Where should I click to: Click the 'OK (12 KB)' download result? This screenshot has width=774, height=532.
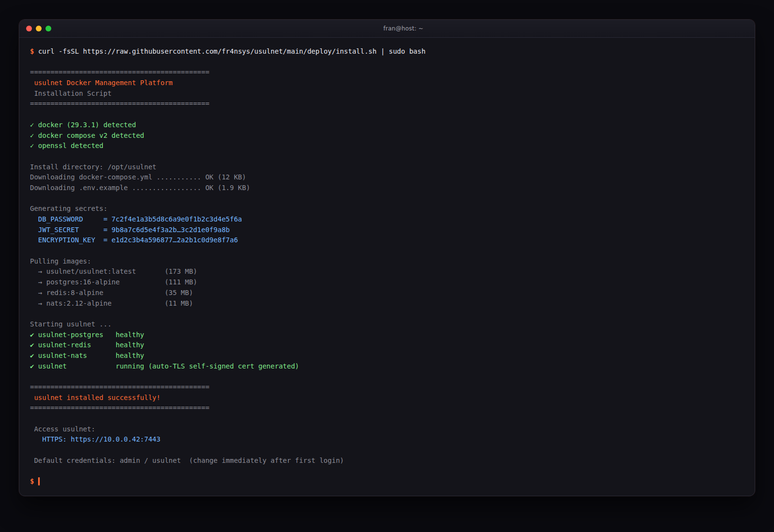[x=225, y=177]
